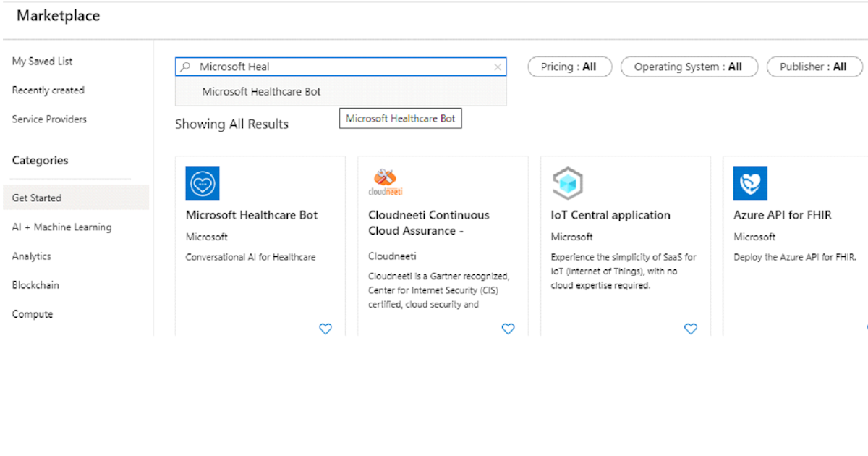Open the Pricing filter dropdown

pyautogui.click(x=569, y=67)
